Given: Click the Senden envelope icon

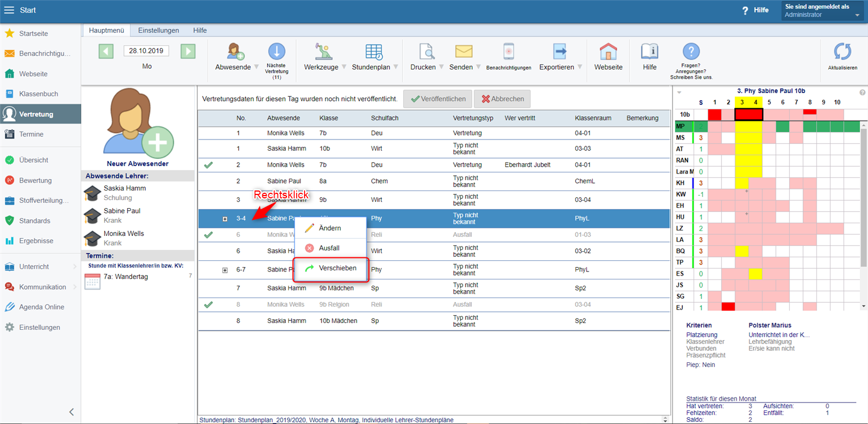Looking at the screenshot, I should (x=464, y=52).
